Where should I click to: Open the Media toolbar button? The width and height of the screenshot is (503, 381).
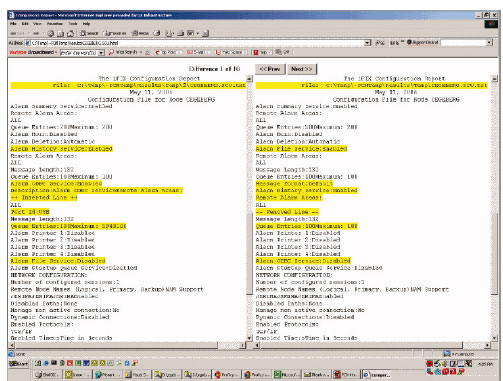(x=140, y=33)
